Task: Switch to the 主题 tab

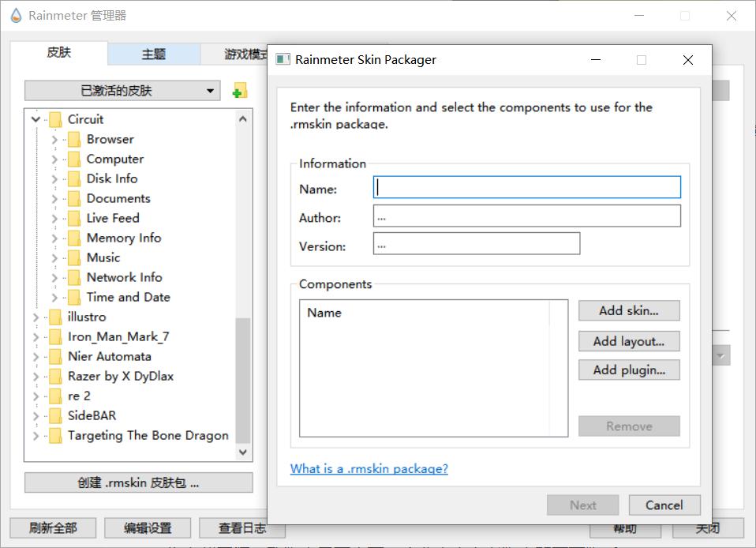Action: (154, 54)
